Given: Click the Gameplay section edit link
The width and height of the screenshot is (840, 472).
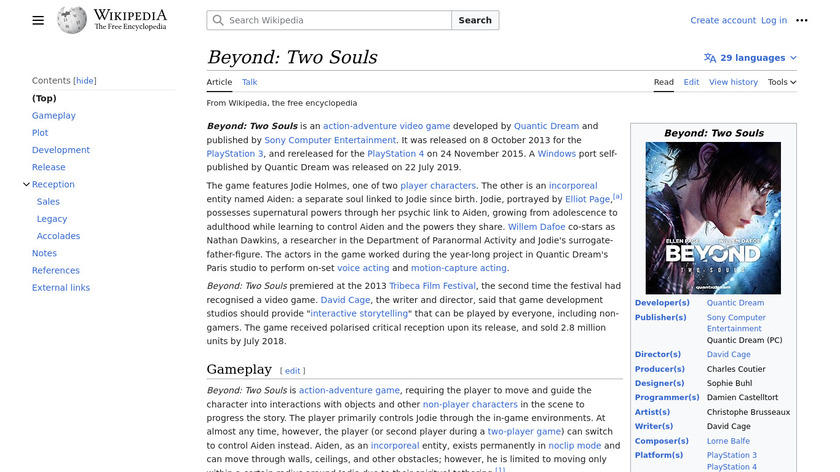Looking at the screenshot, I should [292, 371].
